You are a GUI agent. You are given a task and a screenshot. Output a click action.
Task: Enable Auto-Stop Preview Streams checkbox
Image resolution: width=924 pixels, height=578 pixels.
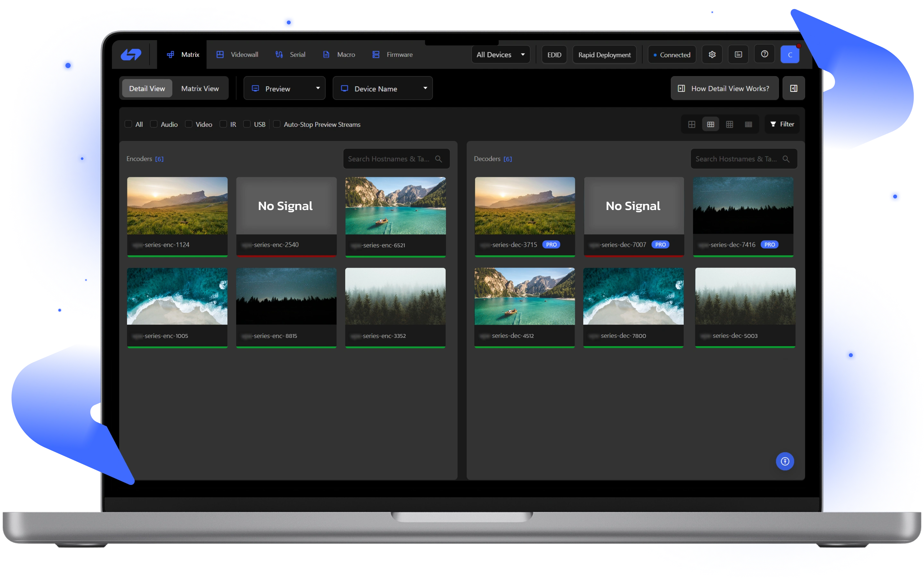[277, 124]
